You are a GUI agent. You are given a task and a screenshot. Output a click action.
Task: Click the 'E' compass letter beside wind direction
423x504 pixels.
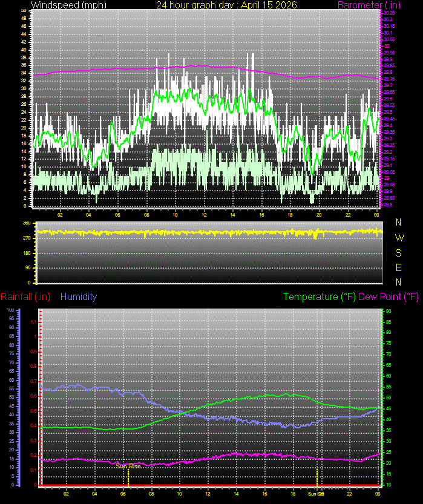tap(399, 267)
